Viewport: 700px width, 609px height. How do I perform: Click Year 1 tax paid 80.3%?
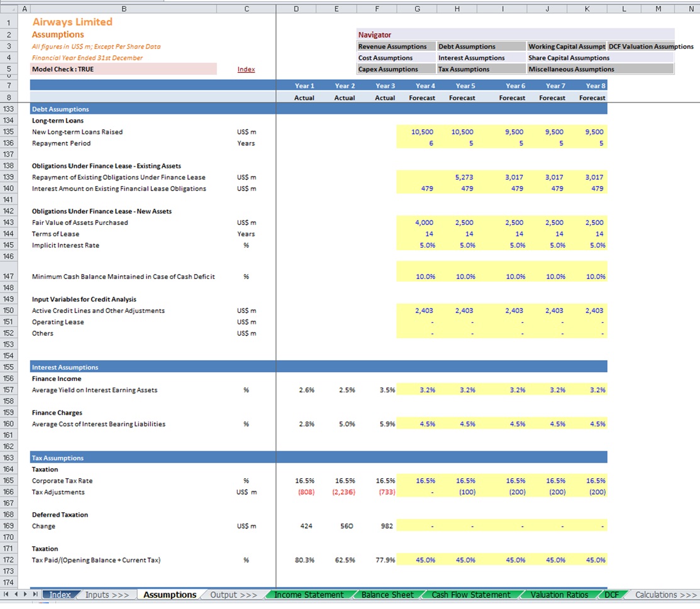coord(296,560)
